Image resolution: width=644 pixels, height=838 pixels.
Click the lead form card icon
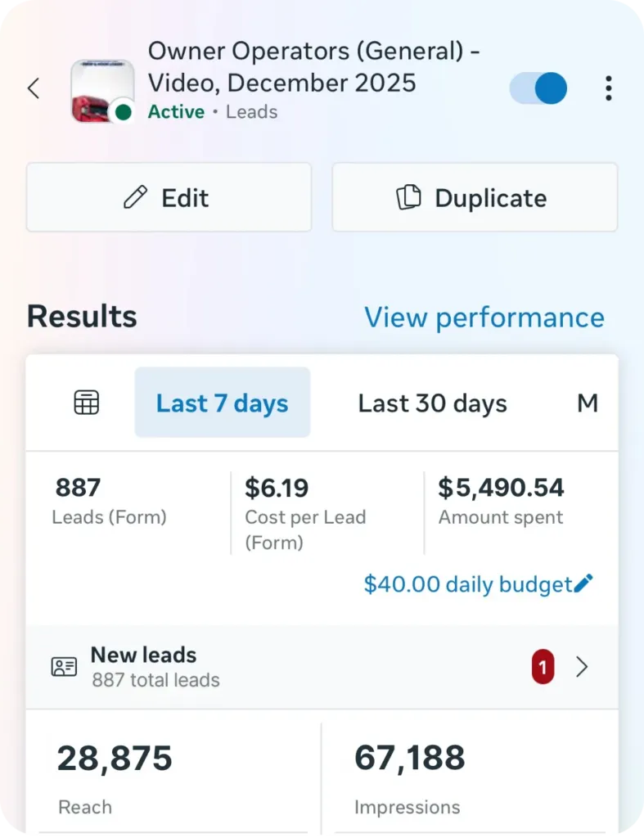point(64,667)
